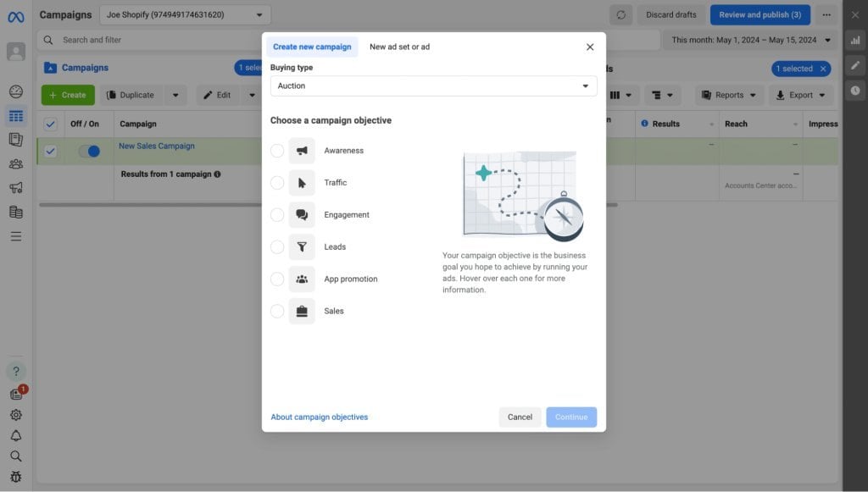Open the Help question mark icon
Image resolution: width=868 pixels, height=492 pixels.
[x=16, y=371]
